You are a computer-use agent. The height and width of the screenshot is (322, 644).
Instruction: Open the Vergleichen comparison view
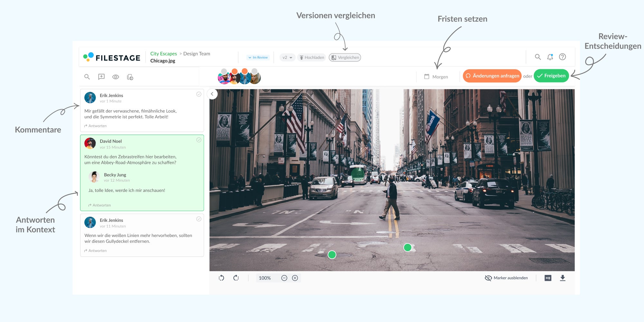[x=345, y=57]
